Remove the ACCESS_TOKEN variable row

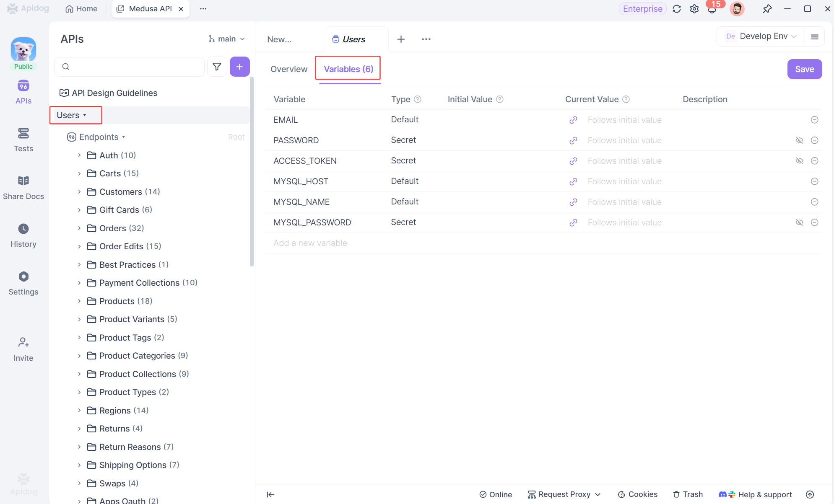click(x=814, y=161)
